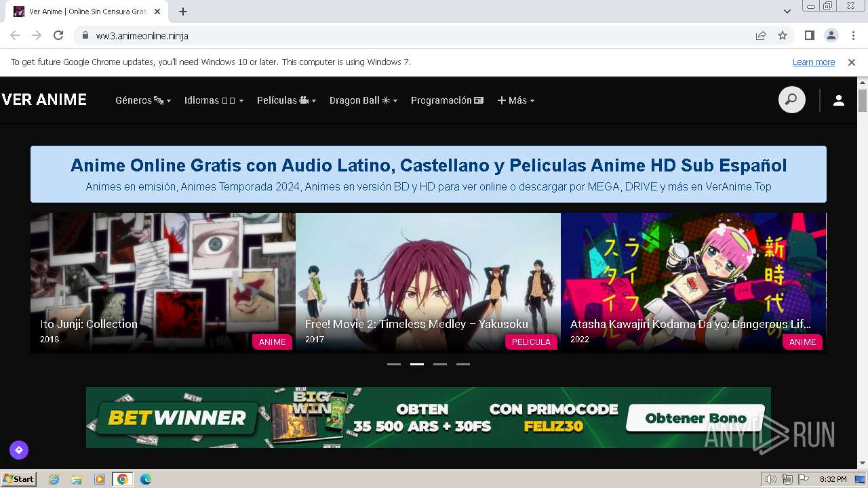Image resolution: width=868 pixels, height=488 pixels.
Task: Click the PELICULA tag badge
Action: click(531, 342)
